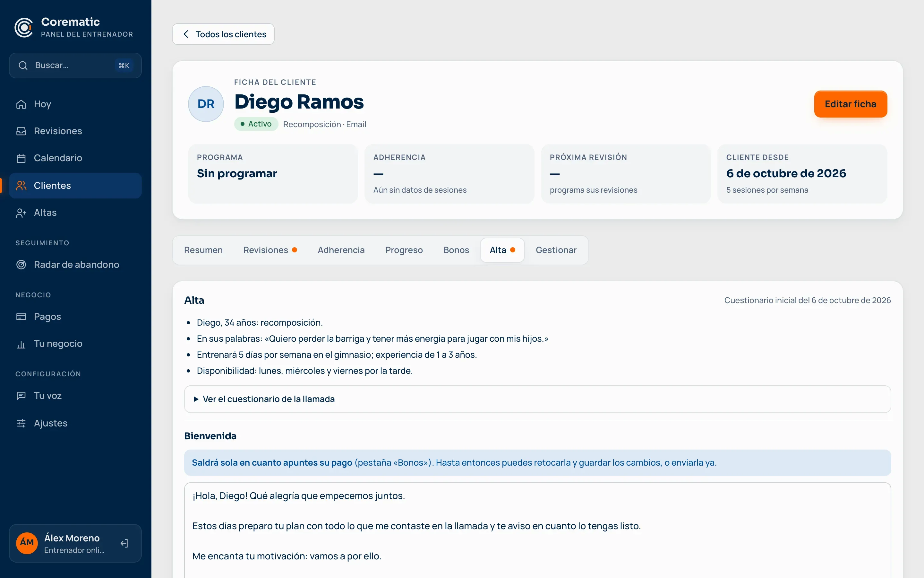Image resolution: width=924 pixels, height=578 pixels.
Task: Click the Diego Ramos name heading
Action: (x=299, y=102)
